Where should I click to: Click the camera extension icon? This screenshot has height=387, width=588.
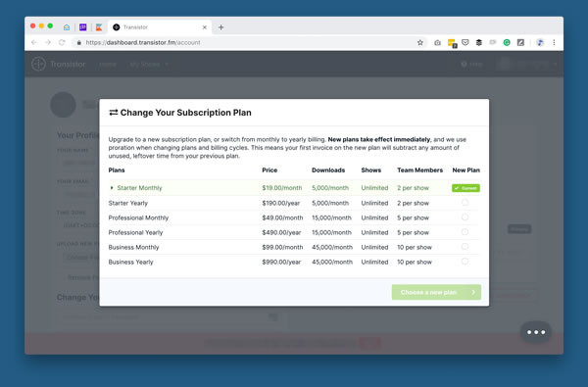coord(437,43)
